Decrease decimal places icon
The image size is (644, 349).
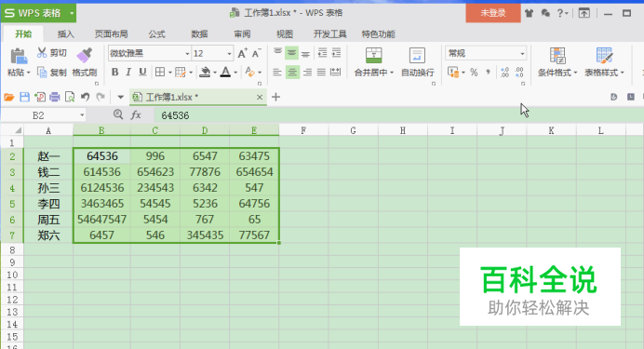point(519,73)
